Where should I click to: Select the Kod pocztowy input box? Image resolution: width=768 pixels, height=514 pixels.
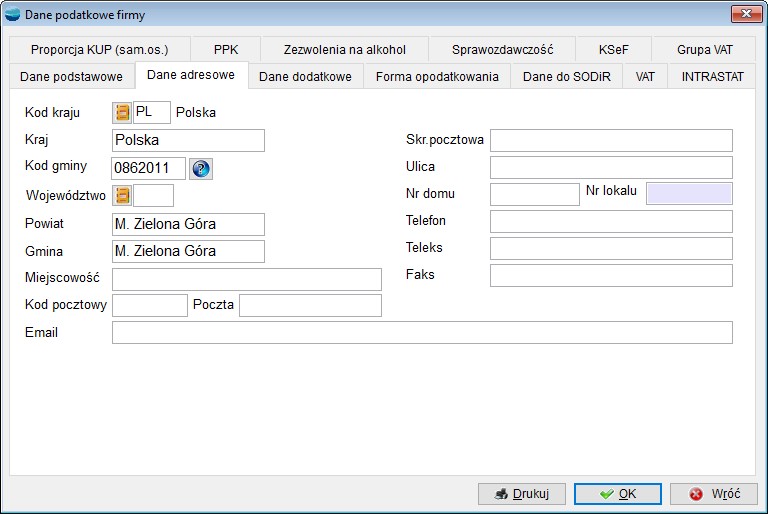click(150, 306)
